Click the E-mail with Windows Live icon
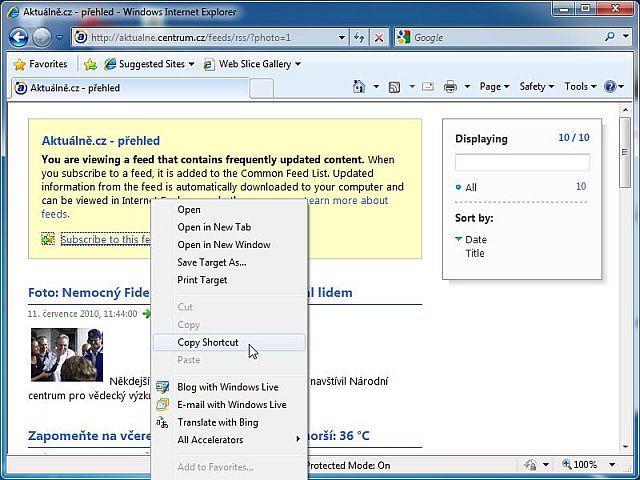 (162, 404)
